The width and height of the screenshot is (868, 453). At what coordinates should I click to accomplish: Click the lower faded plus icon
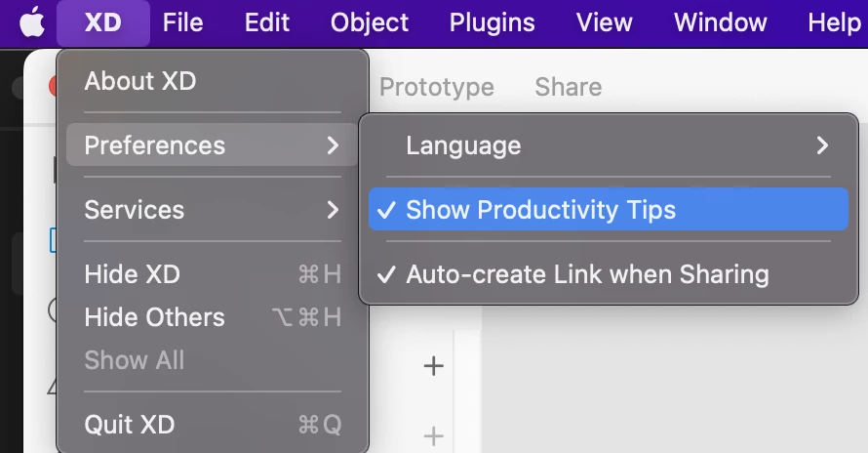pos(433,435)
